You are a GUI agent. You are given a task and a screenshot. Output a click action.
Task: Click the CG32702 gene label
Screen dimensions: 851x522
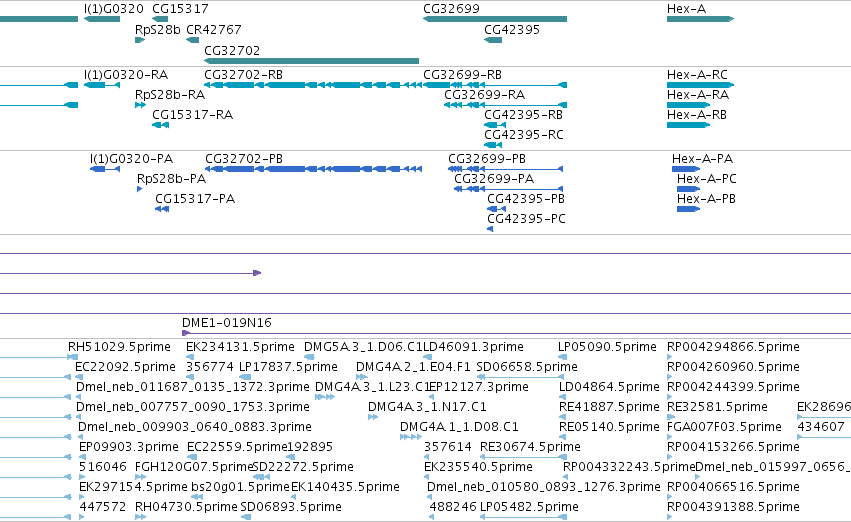[x=232, y=50]
